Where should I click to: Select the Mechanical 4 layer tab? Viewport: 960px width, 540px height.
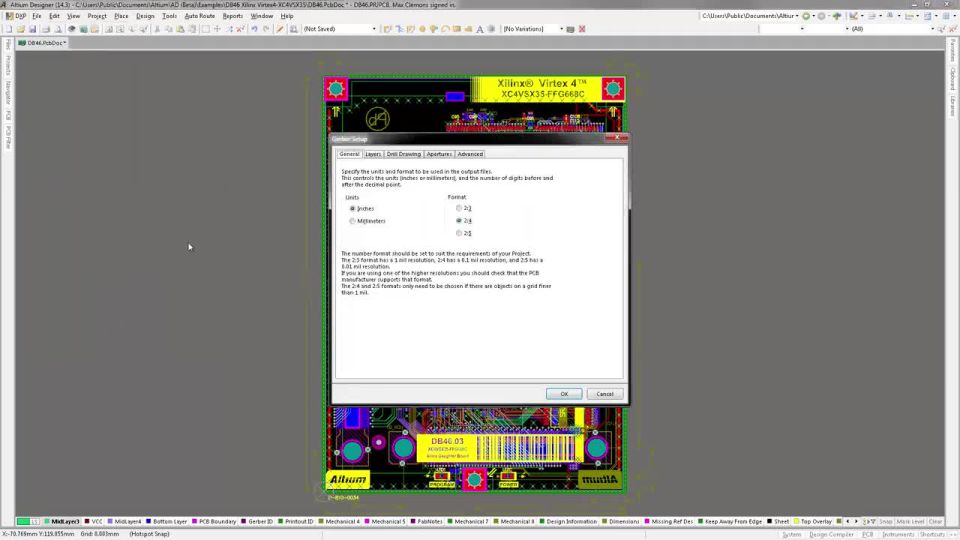pyautogui.click(x=339, y=522)
